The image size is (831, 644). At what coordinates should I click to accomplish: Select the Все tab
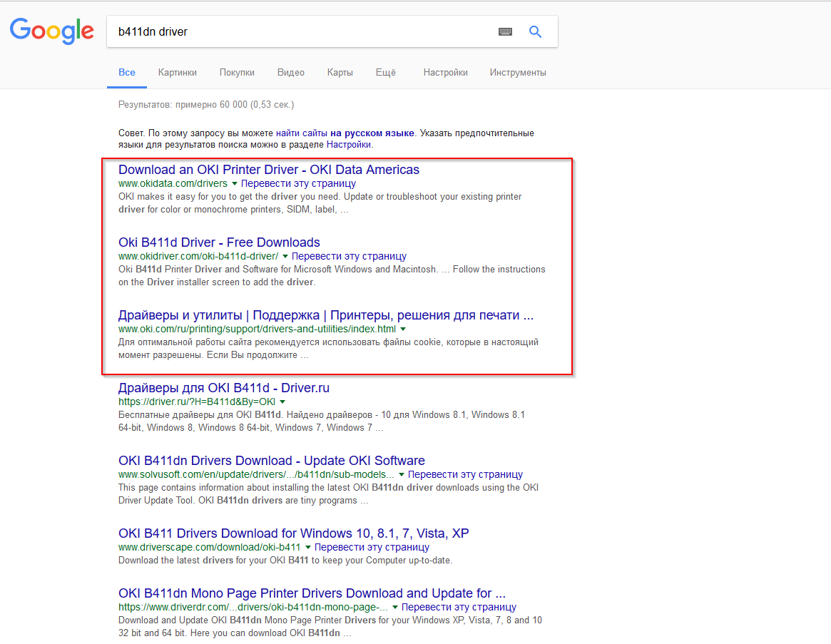tap(127, 73)
